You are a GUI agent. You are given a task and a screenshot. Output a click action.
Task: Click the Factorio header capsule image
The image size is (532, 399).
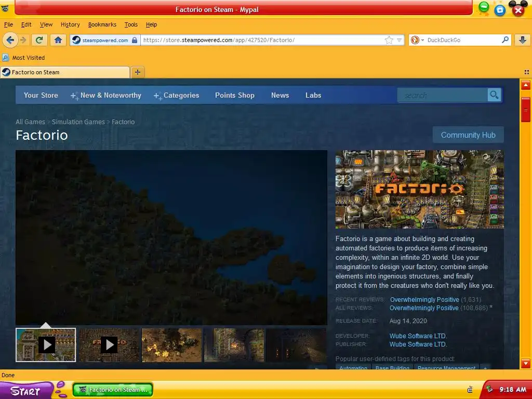420,189
